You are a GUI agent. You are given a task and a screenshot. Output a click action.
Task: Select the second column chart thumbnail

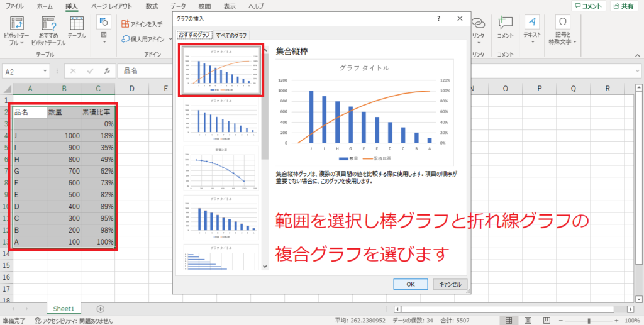click(x=221, y=120)
